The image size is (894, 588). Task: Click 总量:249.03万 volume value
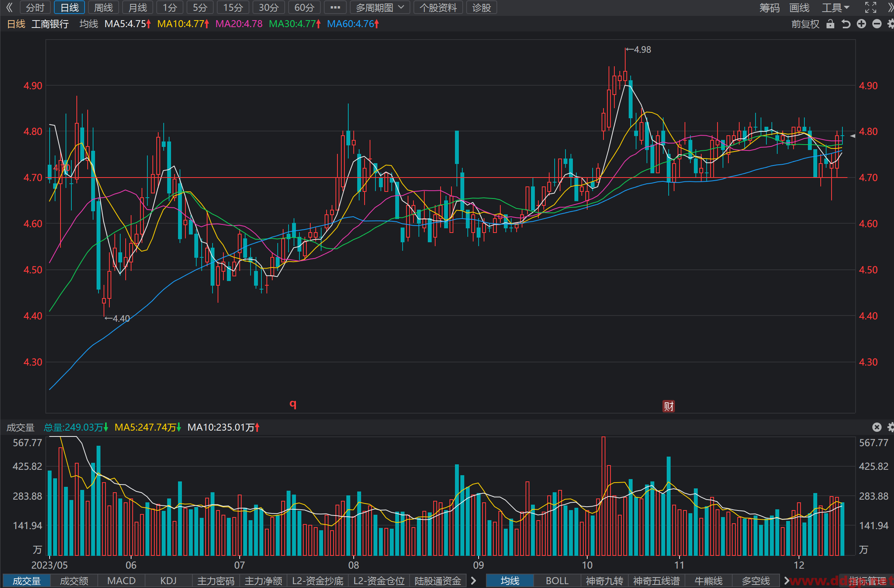(76, 427)
